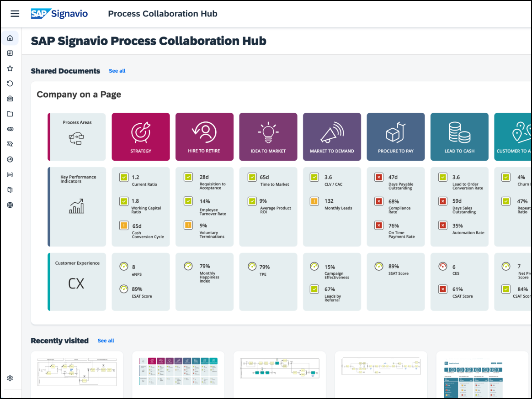Open the LEAD TO CASH tile
The width and height of the screenshot is (532, 399).
click(x=460, y=136)
